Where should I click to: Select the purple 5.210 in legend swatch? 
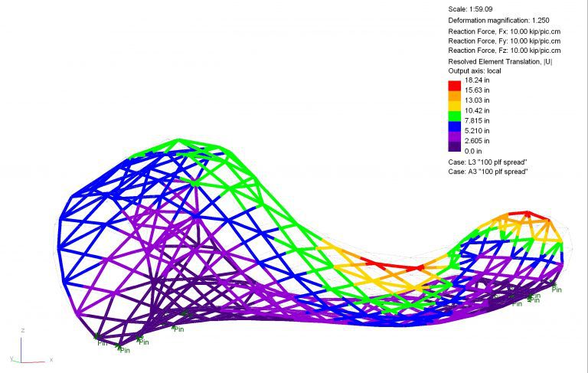tap(456, 135)
